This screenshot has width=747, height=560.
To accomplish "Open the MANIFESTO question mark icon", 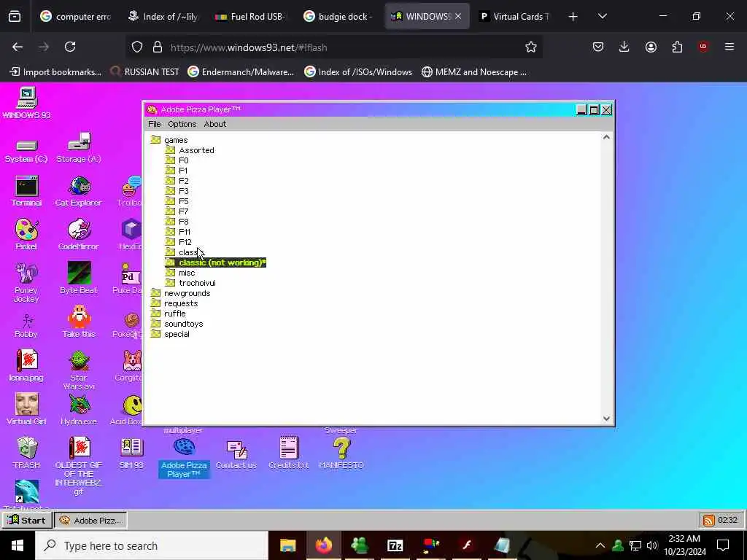I will 341,453.
